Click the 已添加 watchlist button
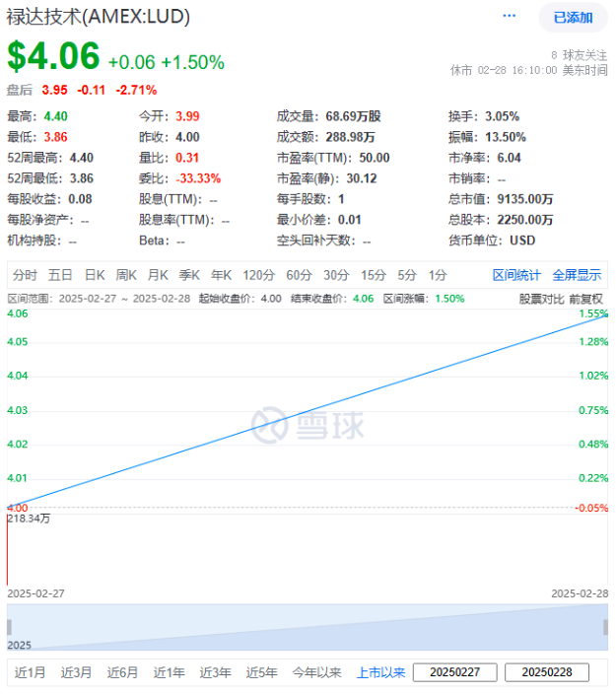Image resolution: width=616 pixels, height=694 pixels. 573,18
